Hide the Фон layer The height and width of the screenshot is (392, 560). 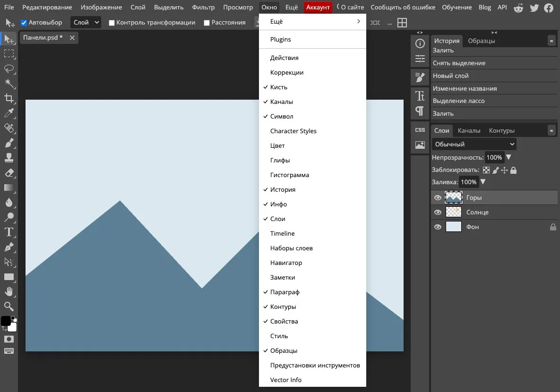[x=438, y=227]
